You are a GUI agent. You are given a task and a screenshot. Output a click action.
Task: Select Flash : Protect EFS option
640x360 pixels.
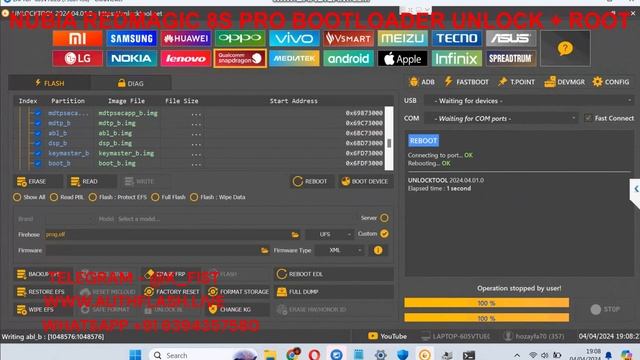point(93,197)
